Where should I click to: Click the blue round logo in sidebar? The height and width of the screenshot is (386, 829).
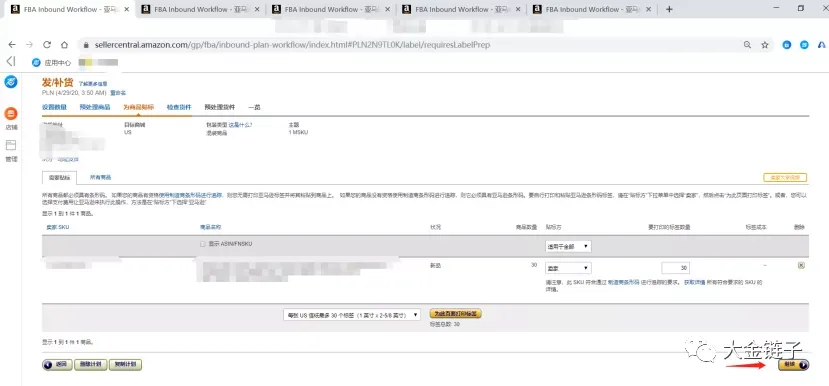11,82
